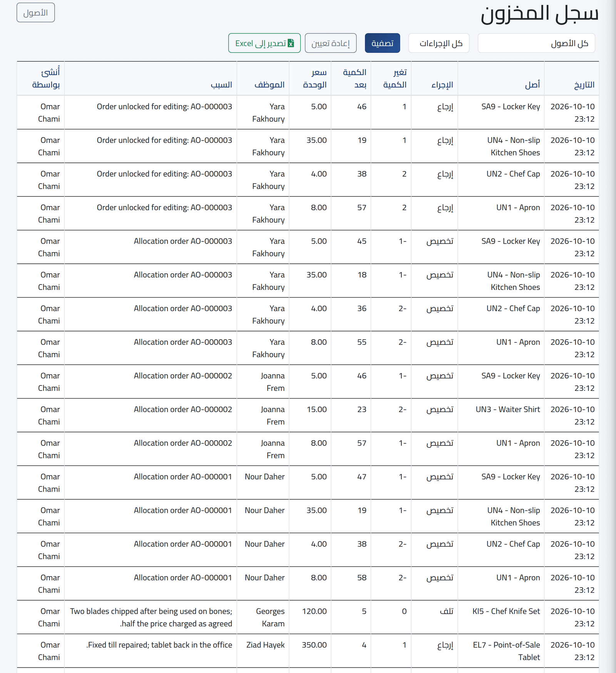Viewport: 616px width, 673px height.
Task: Click the Excel icon in export button
Action: pyautogui.click(x=291, y=43)
